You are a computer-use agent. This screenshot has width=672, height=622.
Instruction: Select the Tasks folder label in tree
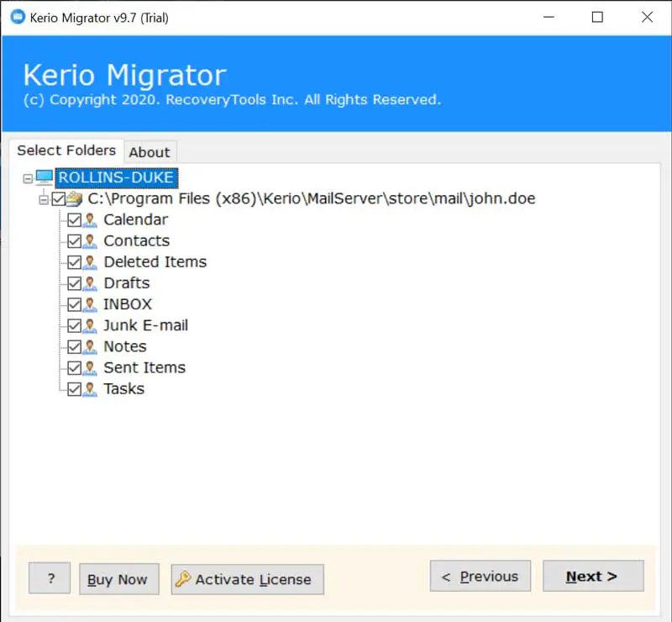pyautogui.click(x=123, y=388)
